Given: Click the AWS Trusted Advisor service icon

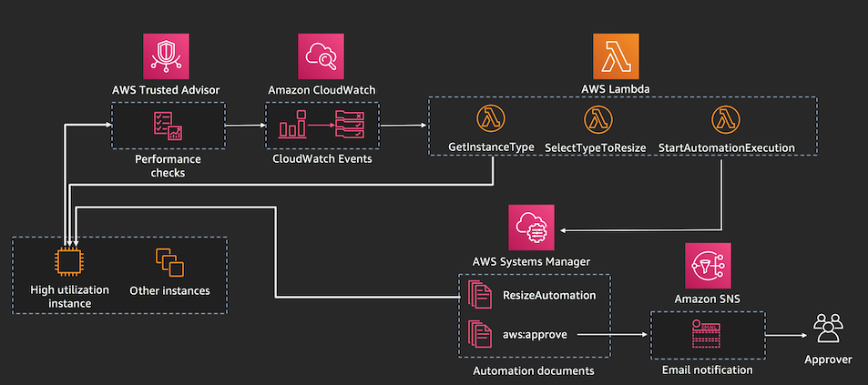Looking at the screenshot, I should (x=166, y=56).
